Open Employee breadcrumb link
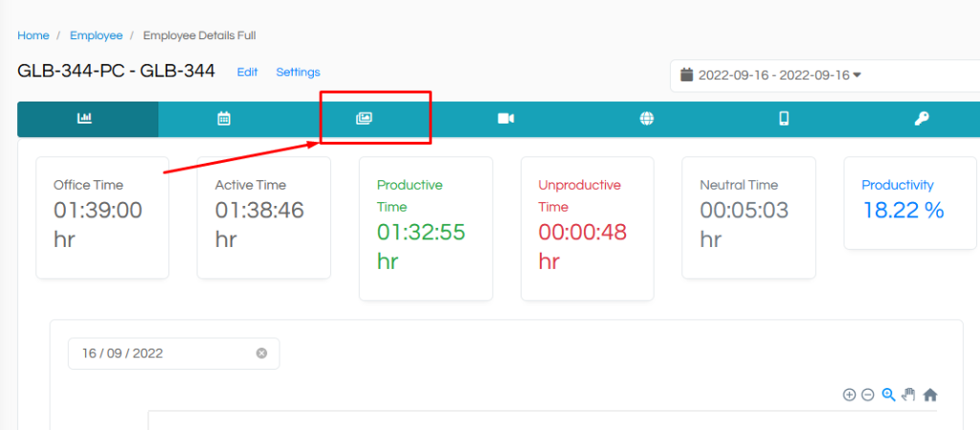980x430 pixels. pyautogui.click(x=97, y=35)
